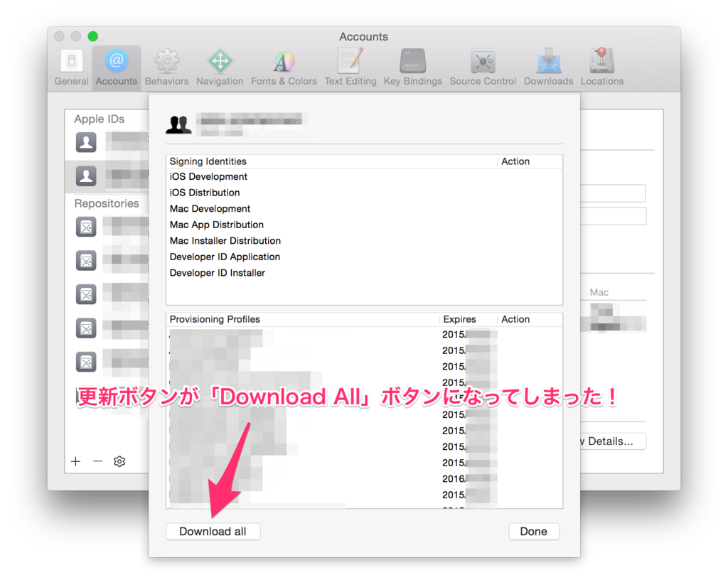Select the Accounts toolbar icon
The image size is (728, 575).
(116, 68)
